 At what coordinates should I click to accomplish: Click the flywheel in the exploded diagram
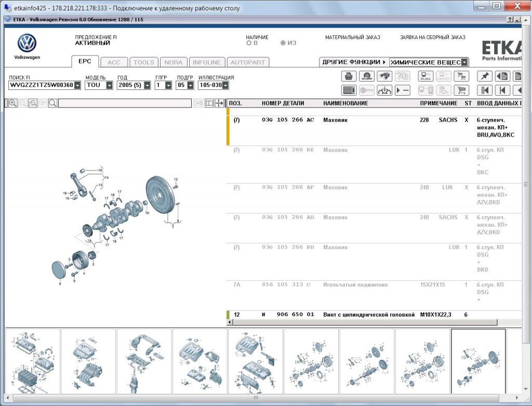(160, 195)
